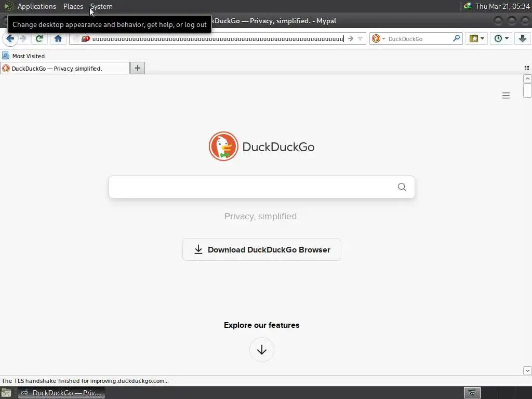Click the Explore our features heading
This screenshot has width=532, height=399.
[262, 325]
